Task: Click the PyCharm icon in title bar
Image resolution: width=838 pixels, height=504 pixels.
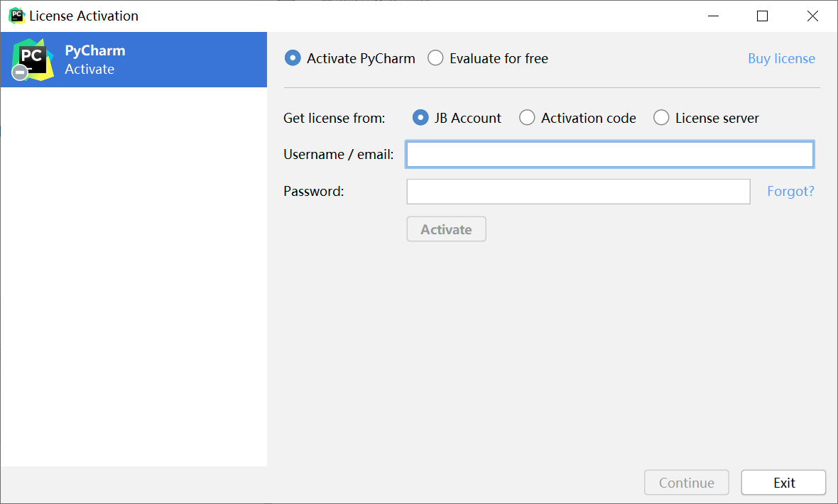Action: (x=16, y=16)
